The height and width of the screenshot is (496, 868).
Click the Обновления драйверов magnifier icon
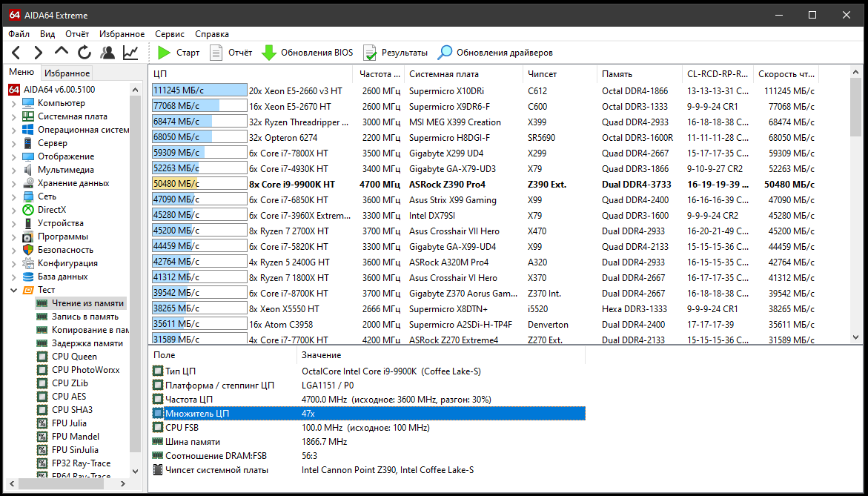(445, 53)
